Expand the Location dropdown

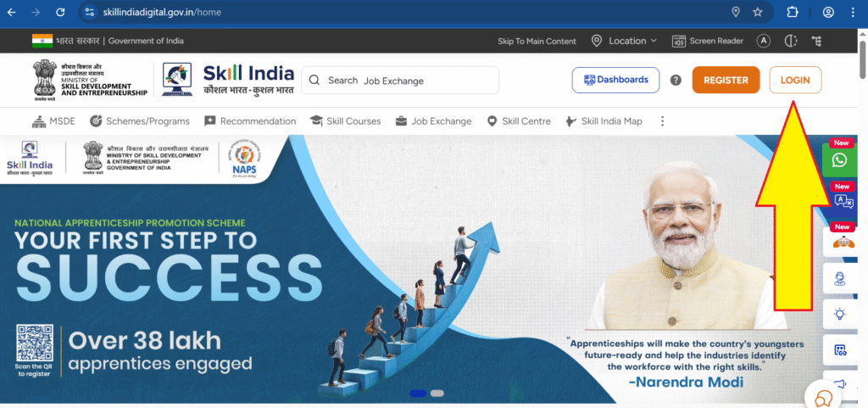(624, 41)
